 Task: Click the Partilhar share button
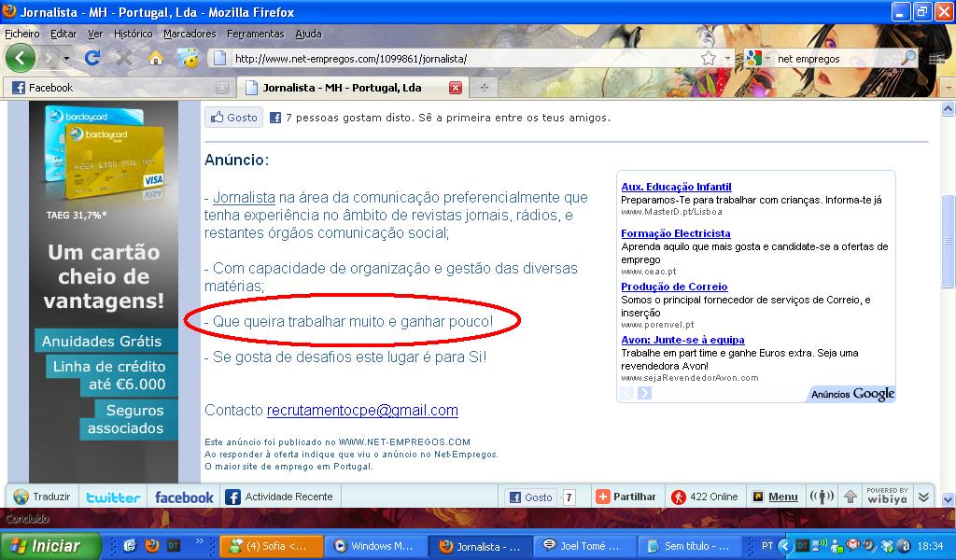coord(626,497)
